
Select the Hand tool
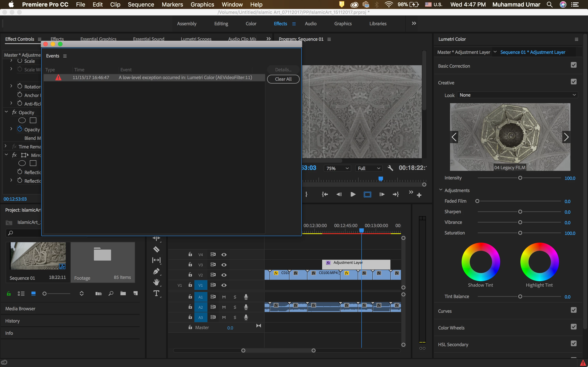point(156,282)
